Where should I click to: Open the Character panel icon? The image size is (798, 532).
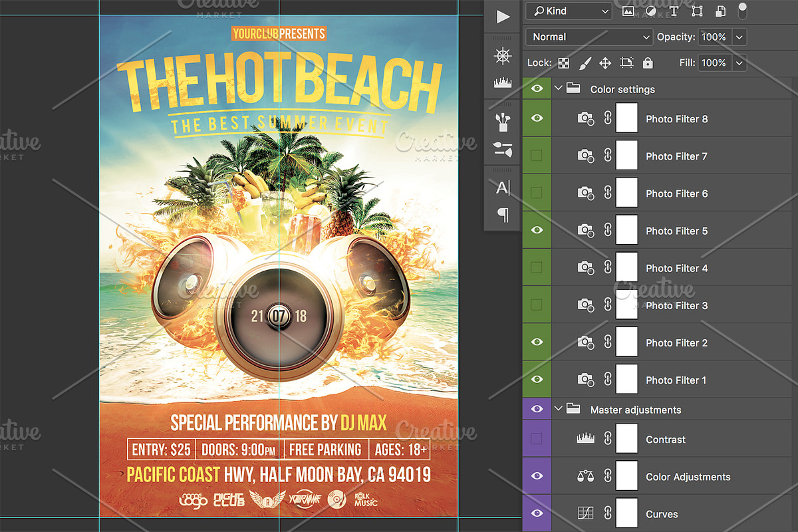[503, 188]
